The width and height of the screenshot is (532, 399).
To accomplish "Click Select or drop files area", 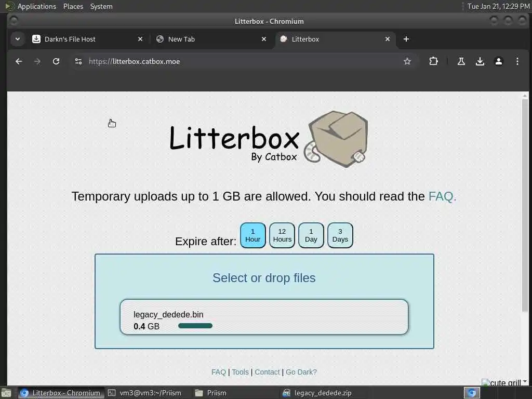I will pos(264,278).
